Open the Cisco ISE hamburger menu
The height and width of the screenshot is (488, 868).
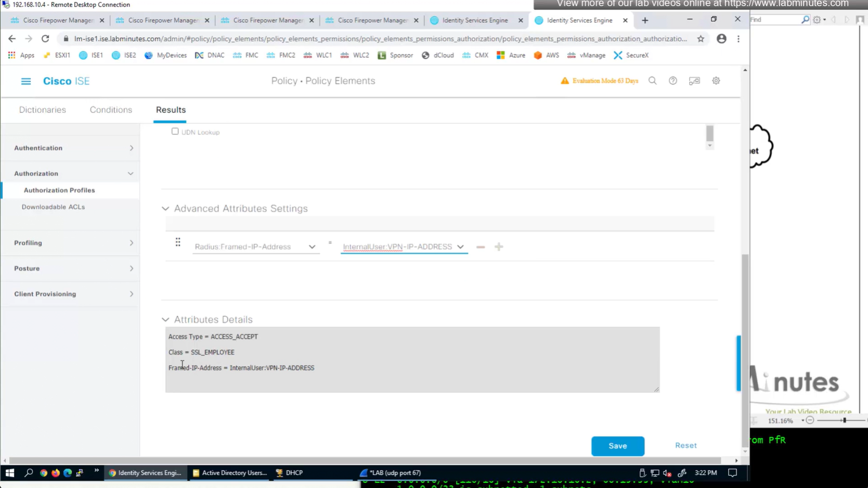click(x=25, y=81)
